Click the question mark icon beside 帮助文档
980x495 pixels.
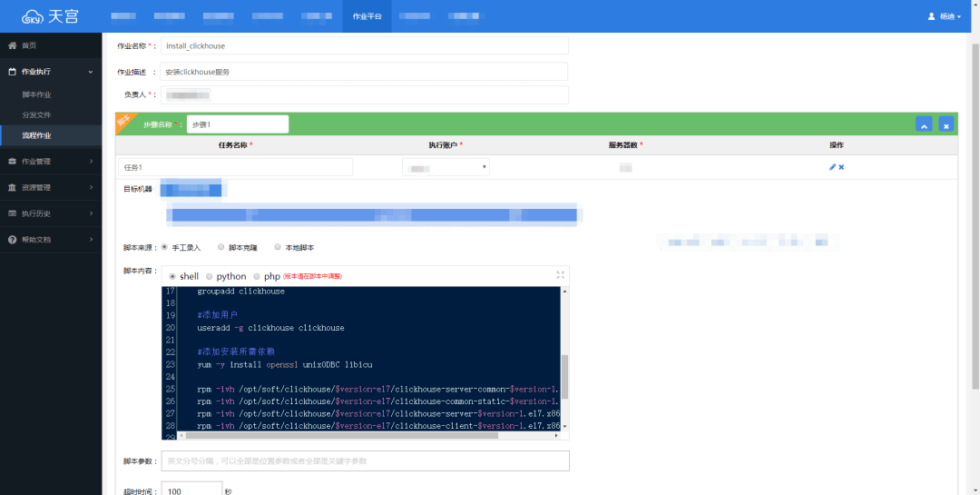pyautogui.click(x=12, y=240)
